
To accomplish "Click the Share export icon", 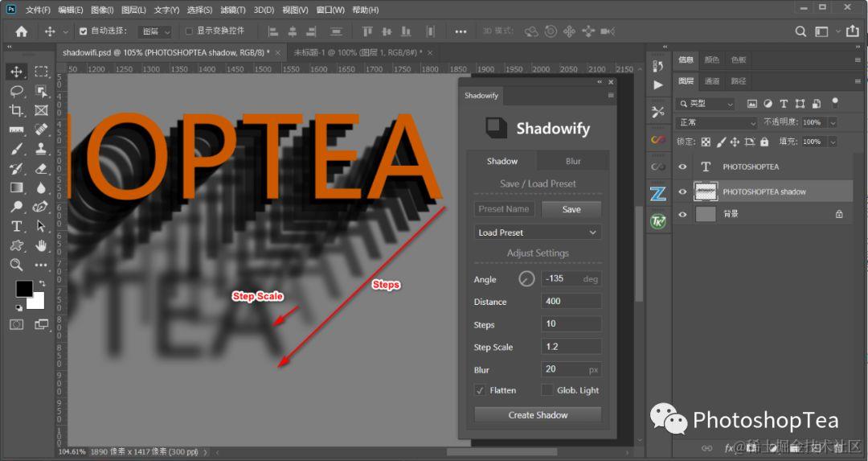I will pyautogui.click(x=853, y=31).
